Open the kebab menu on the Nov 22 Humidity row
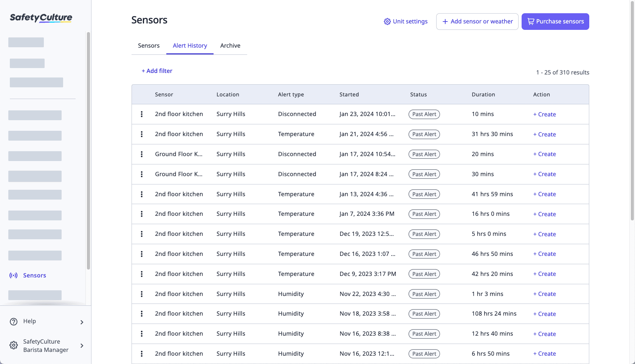 click(142, 294)
